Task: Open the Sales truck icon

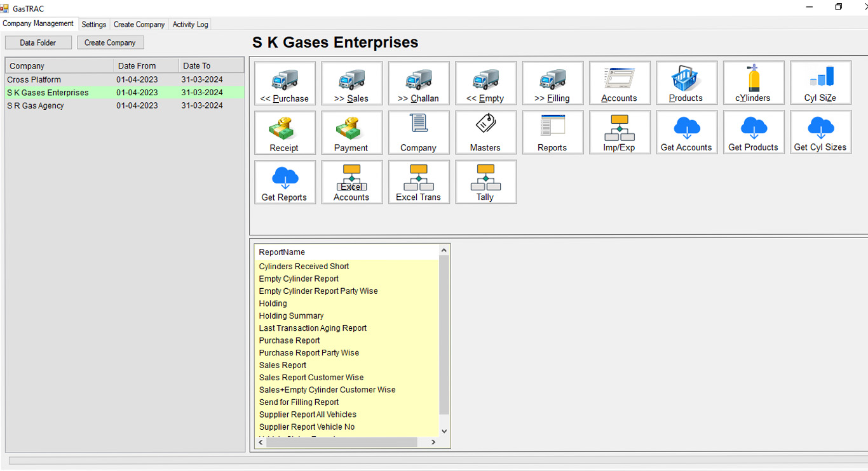Action: pyautogui.click(x=352, y=83)
